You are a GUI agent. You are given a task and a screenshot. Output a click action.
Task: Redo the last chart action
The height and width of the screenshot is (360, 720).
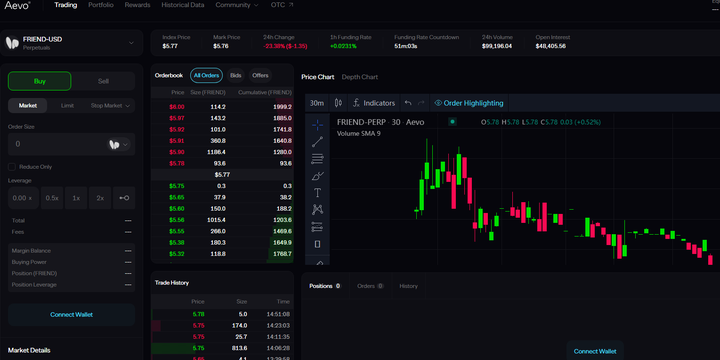pos(421,103)
